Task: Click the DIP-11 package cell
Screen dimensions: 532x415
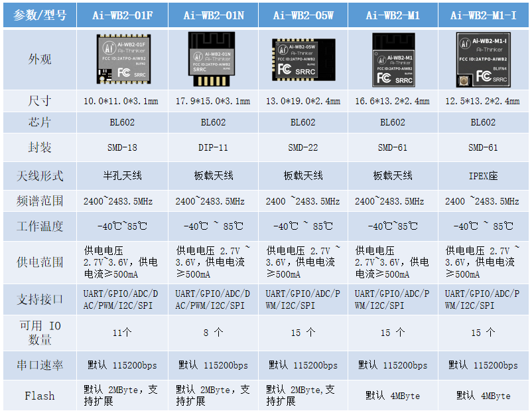Action: point(213,147)
